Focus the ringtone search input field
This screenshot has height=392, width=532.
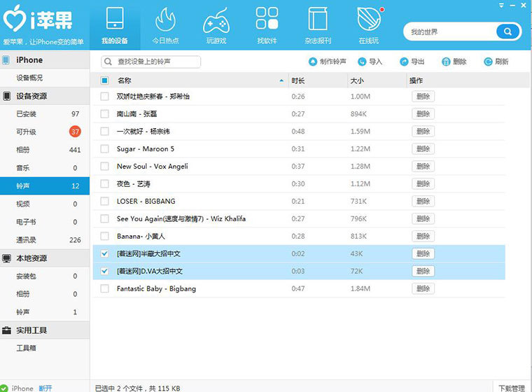coord(151,62)
